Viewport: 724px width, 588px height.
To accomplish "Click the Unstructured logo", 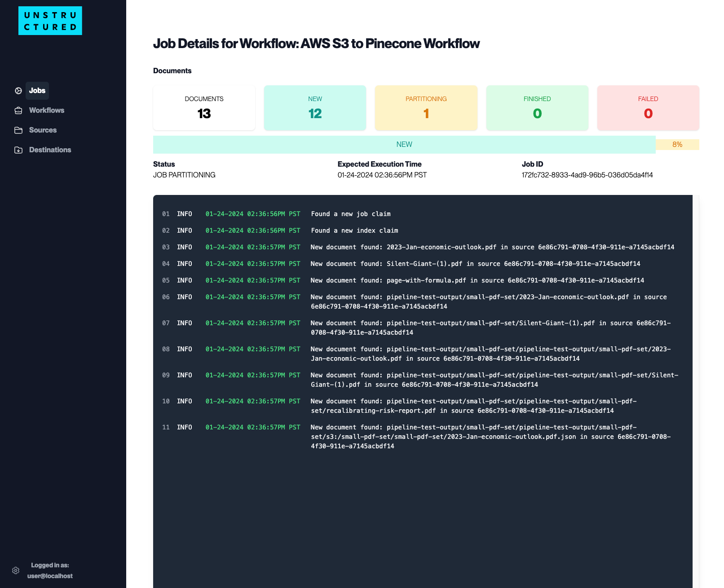I will pos(50,21).
